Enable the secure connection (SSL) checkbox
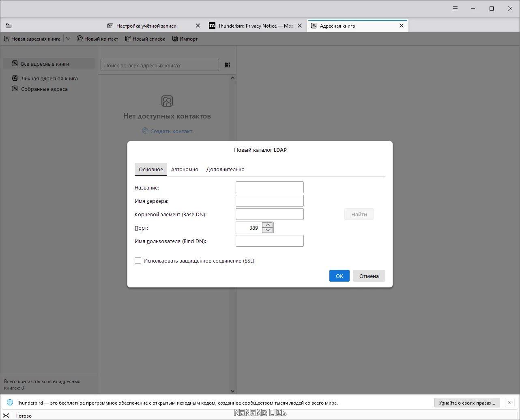The width and height of the screenshot is (520, 420). click(x=138, y=261)
